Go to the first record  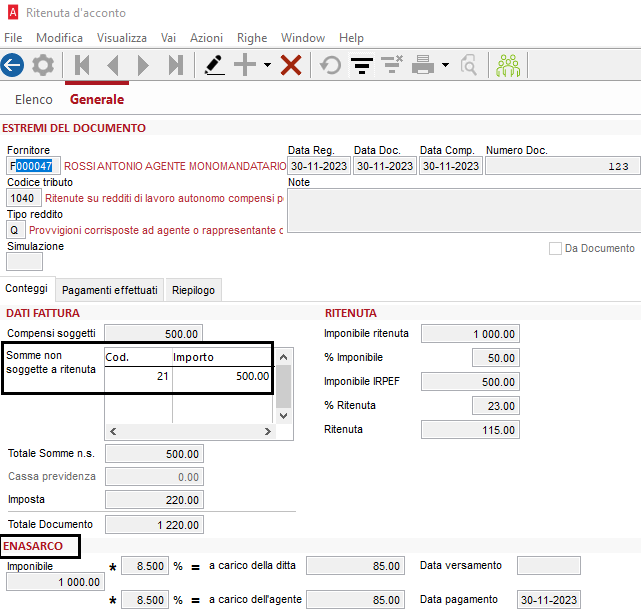click(82, 65)
